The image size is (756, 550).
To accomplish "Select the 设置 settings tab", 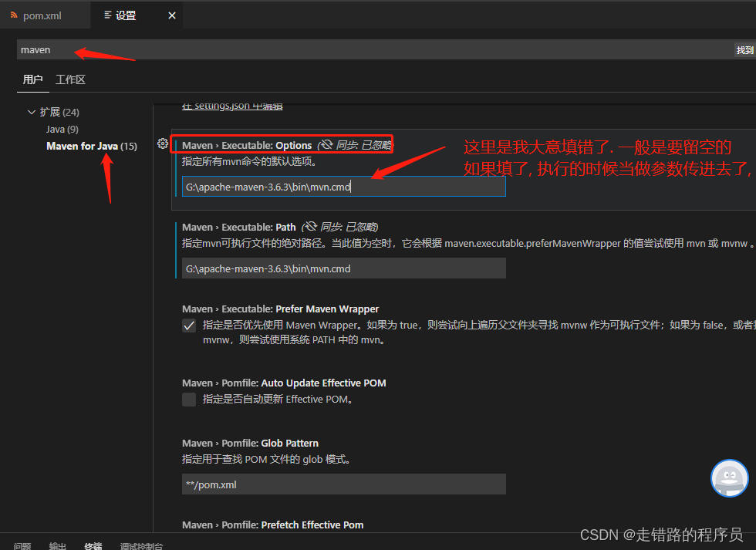I will click(137, 15).
